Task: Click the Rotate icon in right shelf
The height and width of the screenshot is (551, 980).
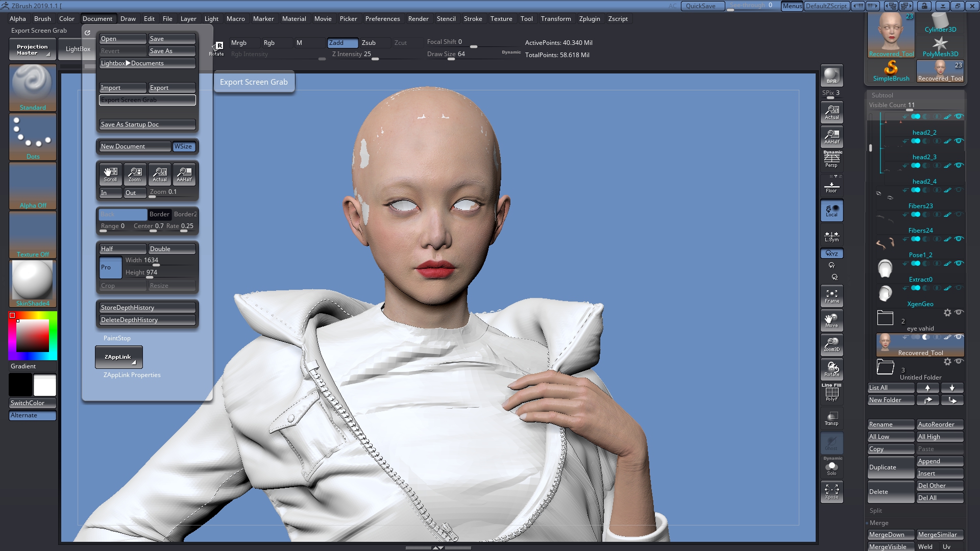Action: 831,369
